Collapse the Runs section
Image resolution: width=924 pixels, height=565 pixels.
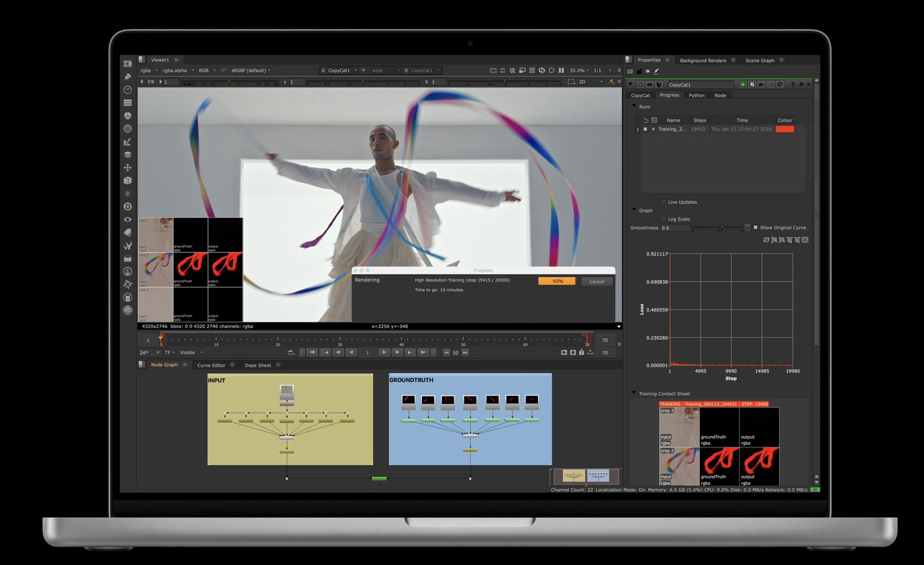(x=634, y=107)
